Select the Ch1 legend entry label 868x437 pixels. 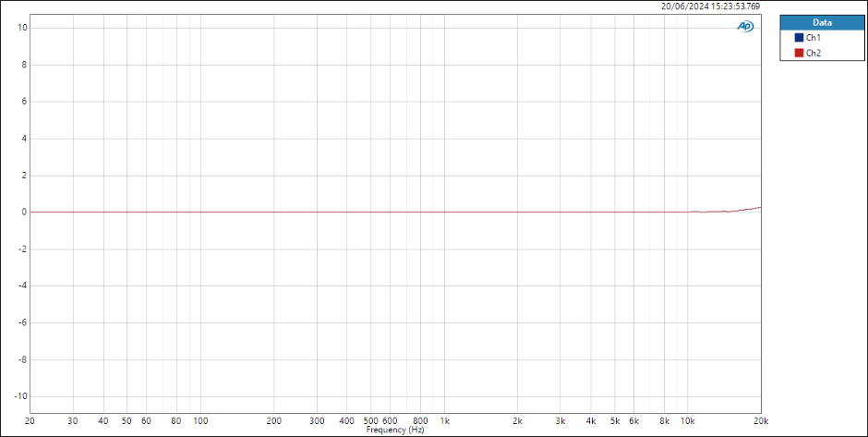coord(814,38)
